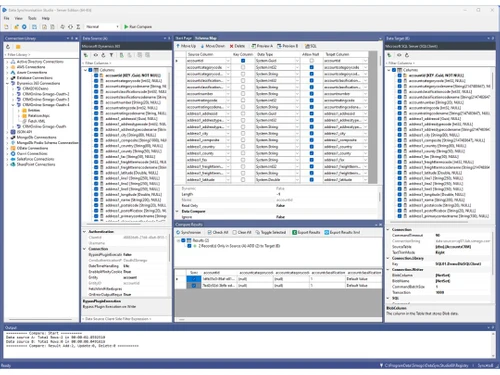Click Clear All in Compare Results

point(242,232)
